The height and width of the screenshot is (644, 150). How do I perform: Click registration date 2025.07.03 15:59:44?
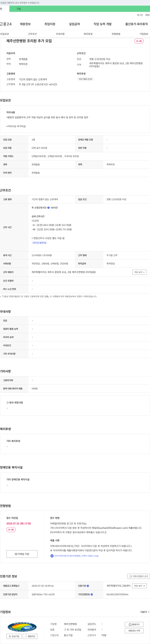[42, 586]
